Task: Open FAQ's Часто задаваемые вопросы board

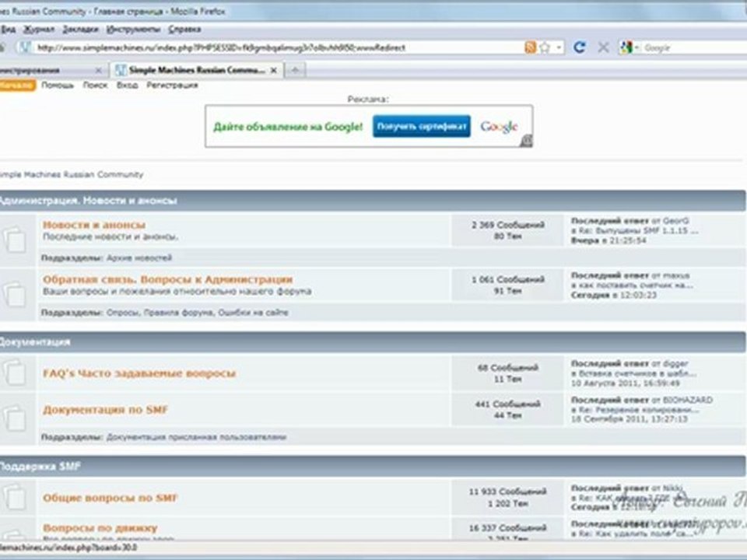Action: 139,373
